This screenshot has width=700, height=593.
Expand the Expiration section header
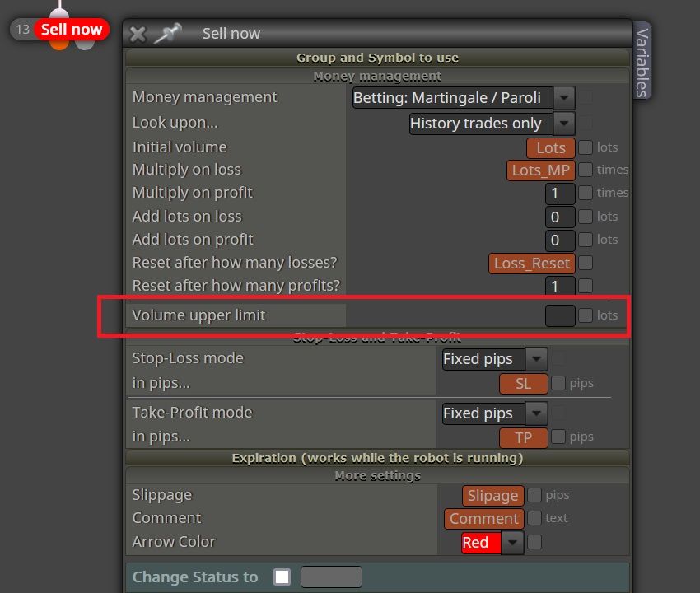coord(377,458)
